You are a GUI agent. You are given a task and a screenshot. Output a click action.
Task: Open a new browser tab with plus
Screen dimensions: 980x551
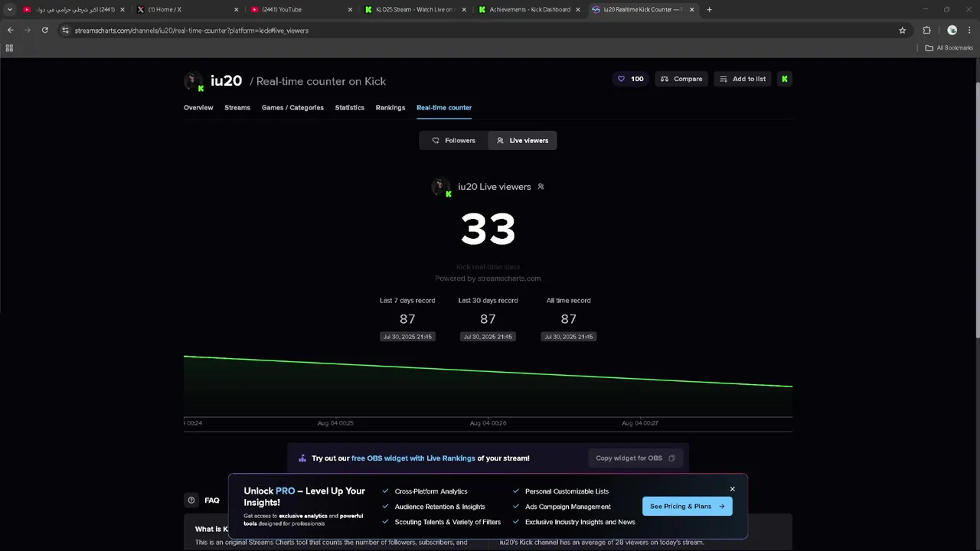[x=709, y=9]
